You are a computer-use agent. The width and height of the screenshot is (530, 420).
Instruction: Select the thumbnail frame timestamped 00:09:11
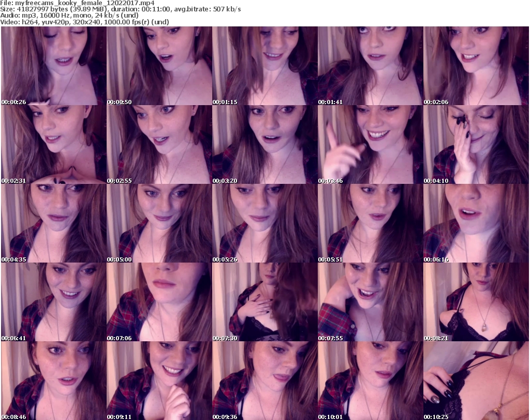159,381
